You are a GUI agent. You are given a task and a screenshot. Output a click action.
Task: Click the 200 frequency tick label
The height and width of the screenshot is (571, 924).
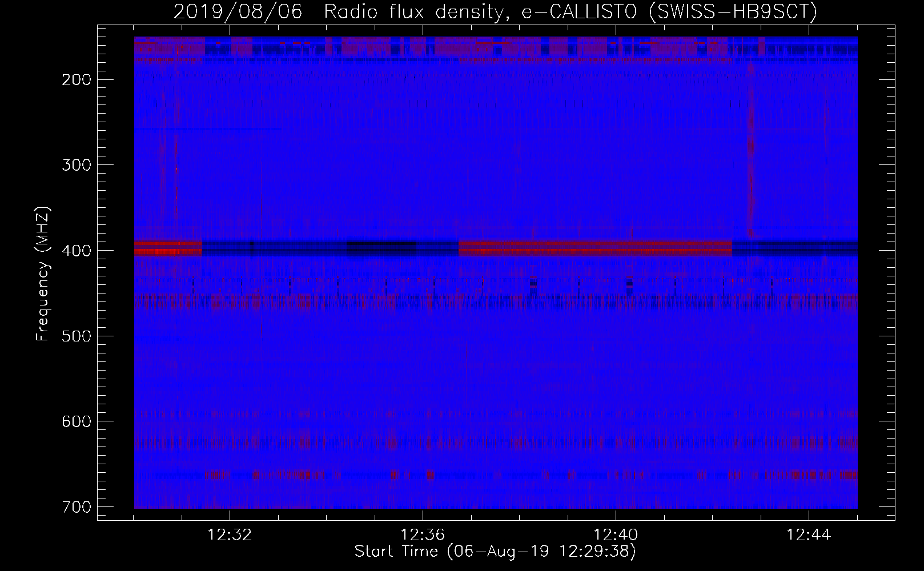click(76, 80)
